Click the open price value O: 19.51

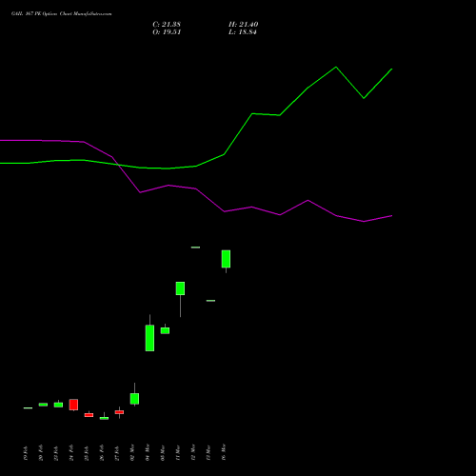coord(167,32)
